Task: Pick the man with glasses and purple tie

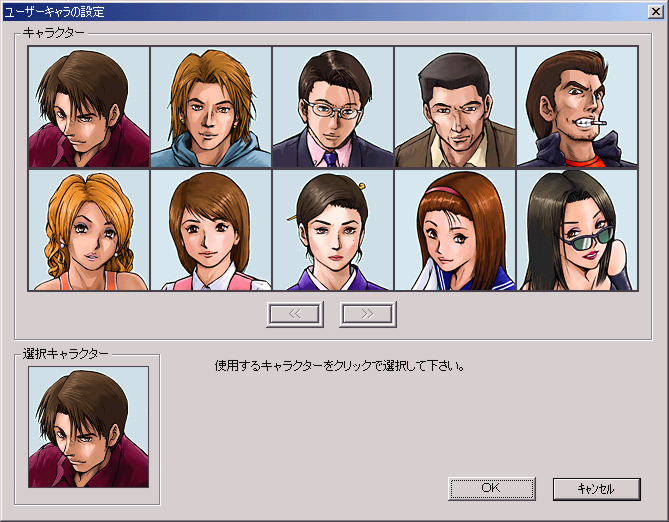Action: coord(333,108)
